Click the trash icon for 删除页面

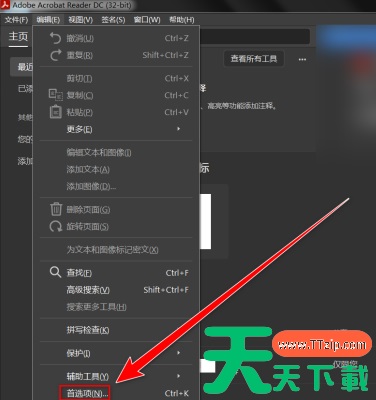point(56,209)
